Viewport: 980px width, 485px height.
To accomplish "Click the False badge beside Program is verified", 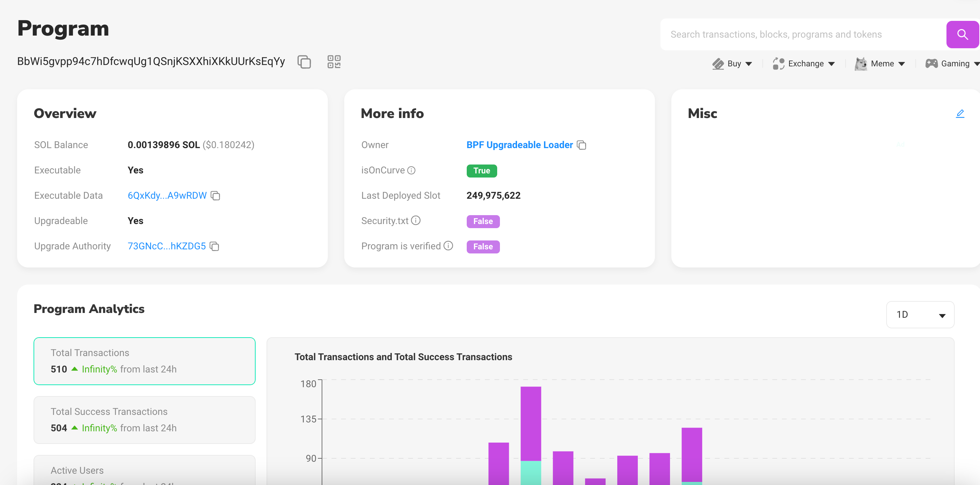I will tap(483, 247).
